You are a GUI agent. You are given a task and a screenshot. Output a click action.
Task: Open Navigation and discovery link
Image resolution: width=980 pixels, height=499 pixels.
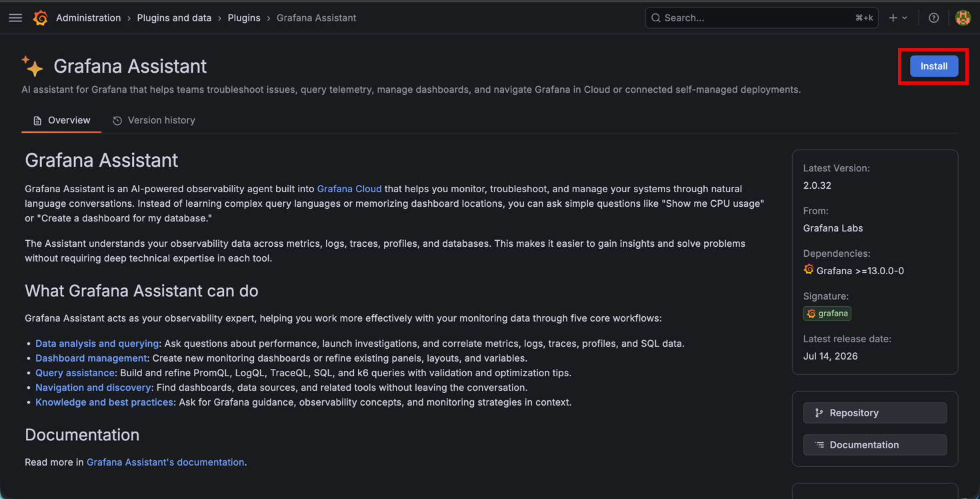click(93, 388)
